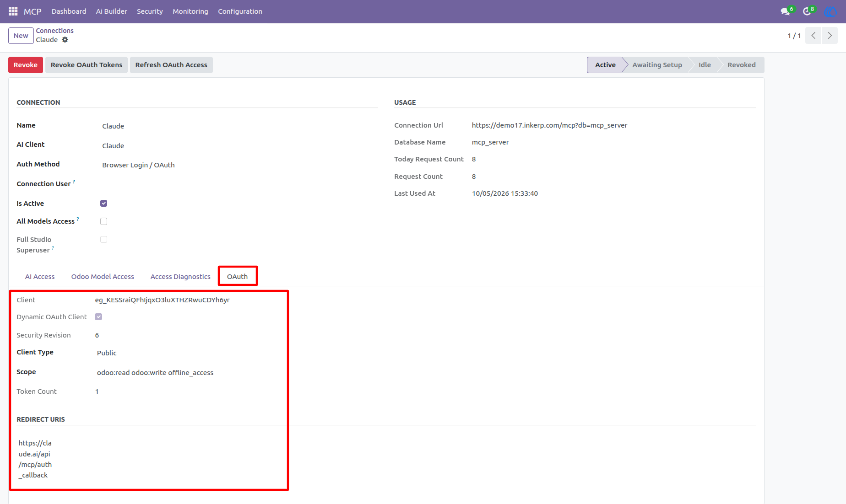Open the Configuration menu
This screenshot has height=504, width=846.
(x=240, y=11)
